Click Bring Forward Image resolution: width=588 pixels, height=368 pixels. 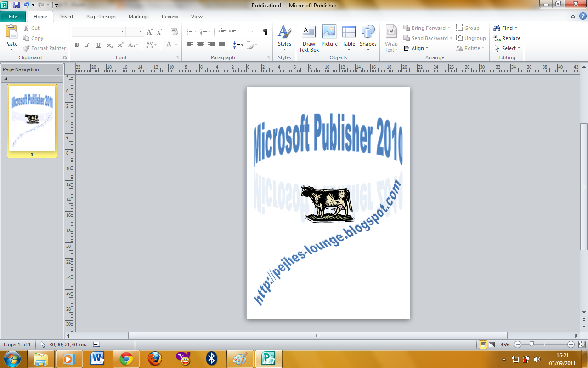[427, 28]
